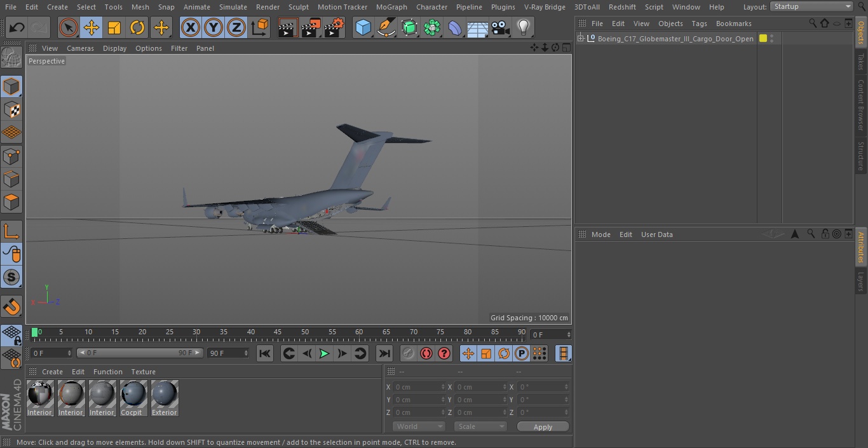Select the Spline Pen tool
The height and width of the screenshot is (448, 868).
pos(386,27)
